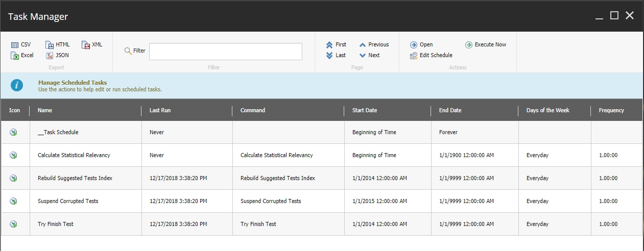
Task: Click the Suspend Corrupted Tests row icon
Action: pos(14,201)
